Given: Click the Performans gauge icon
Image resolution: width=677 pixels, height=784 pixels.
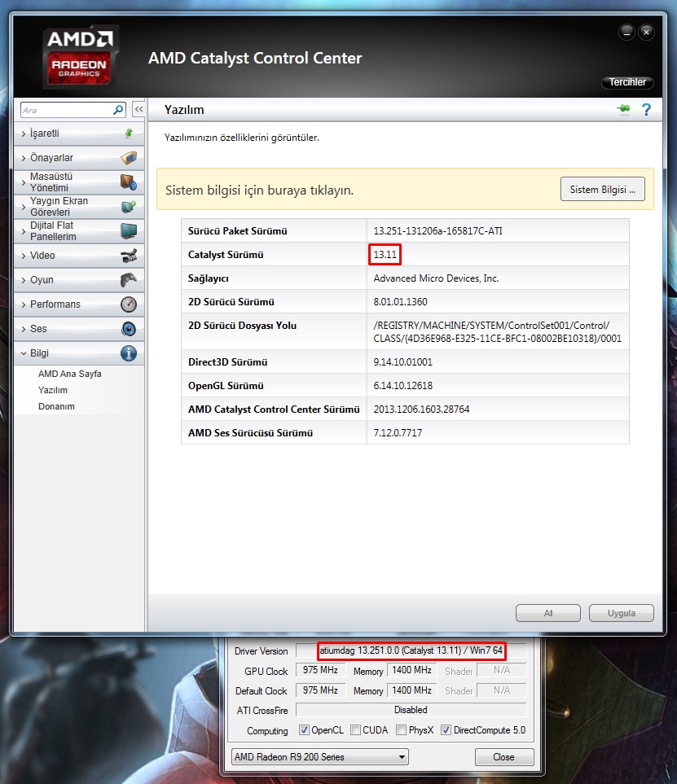Looking at the screenshot, I should (x=129, y=304).
